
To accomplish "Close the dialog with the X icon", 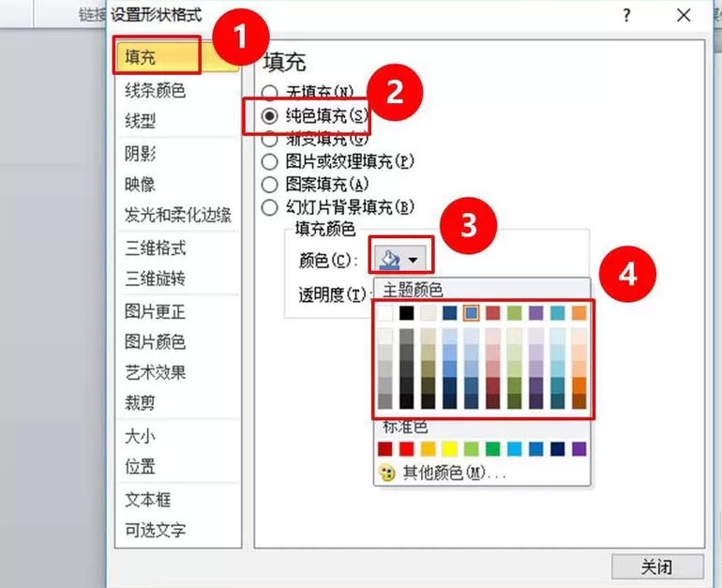I will pyautogui.click(x=684, y=15).
